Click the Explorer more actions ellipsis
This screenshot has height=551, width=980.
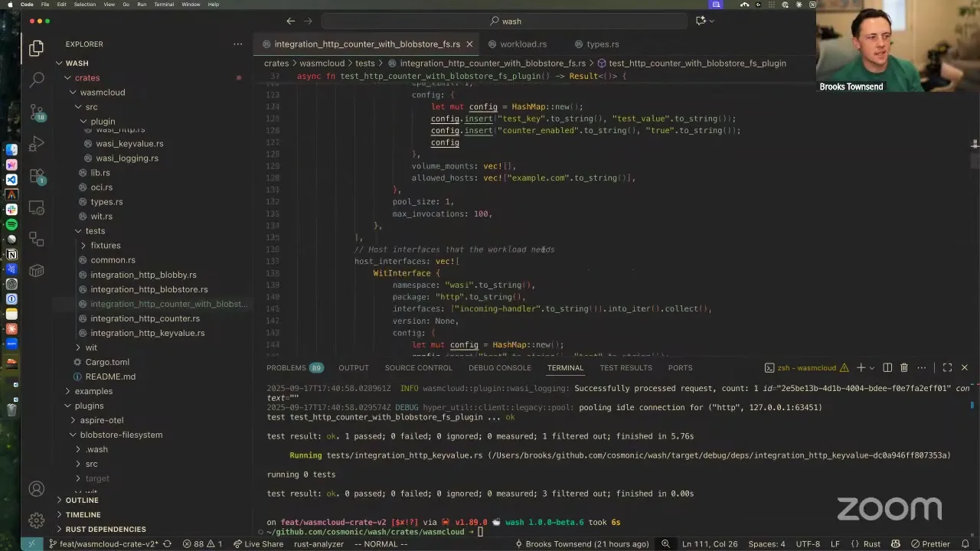(x=237, y=44)
